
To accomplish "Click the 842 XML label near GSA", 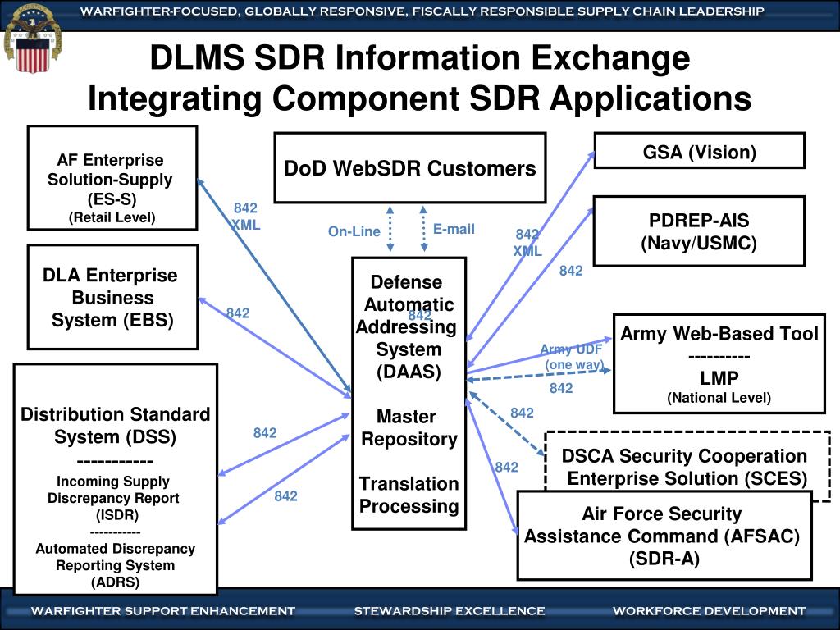I will tap(527, 243).
